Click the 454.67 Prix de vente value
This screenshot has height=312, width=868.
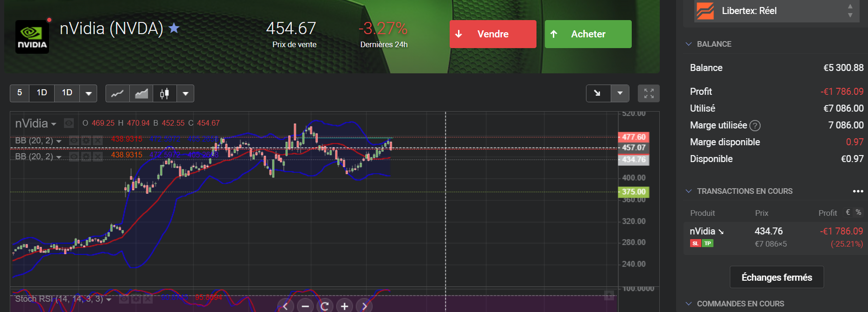click(x=291, y=28)
